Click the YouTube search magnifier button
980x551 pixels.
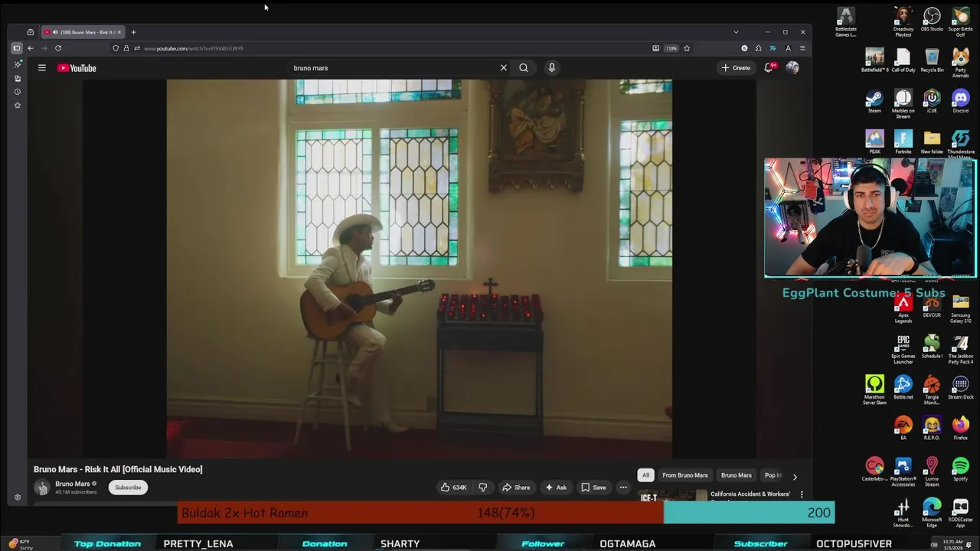pyautogui.click(x=524, y=68)
